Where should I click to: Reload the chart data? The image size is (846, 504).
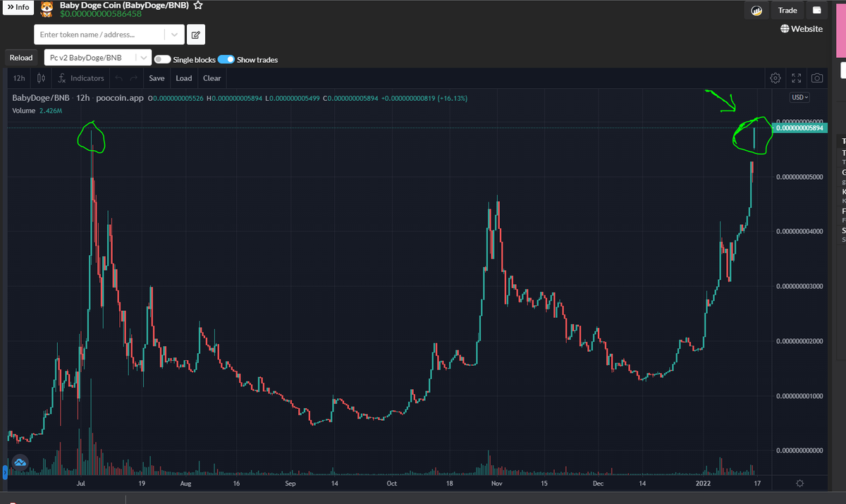(x=20, y=58)
